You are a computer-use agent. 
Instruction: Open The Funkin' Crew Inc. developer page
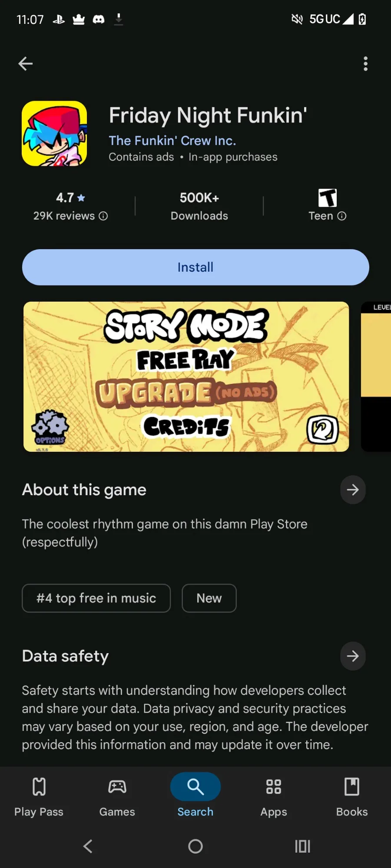point(172,141)
